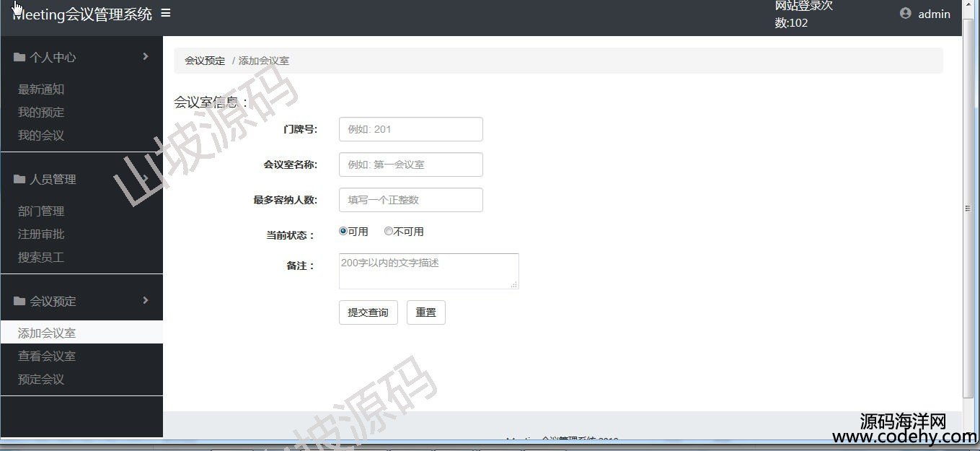980x451 pixels.
Task: Click the folder icon beside 人员管理
Action: [x=19, y=179]
